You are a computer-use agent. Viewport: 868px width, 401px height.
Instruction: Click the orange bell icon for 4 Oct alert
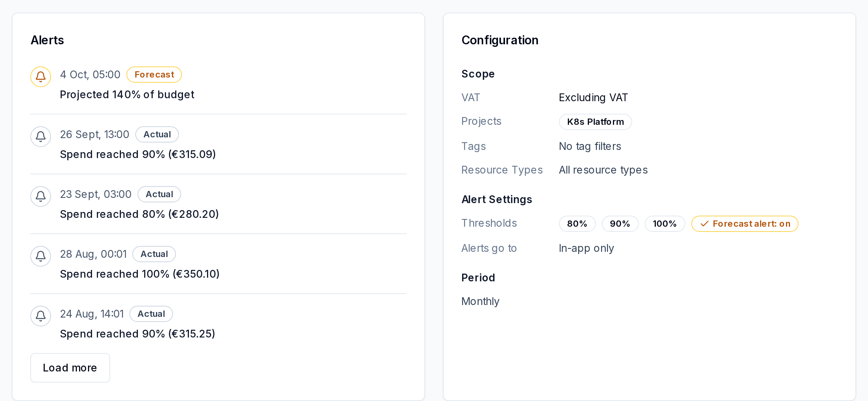[41, 77]
